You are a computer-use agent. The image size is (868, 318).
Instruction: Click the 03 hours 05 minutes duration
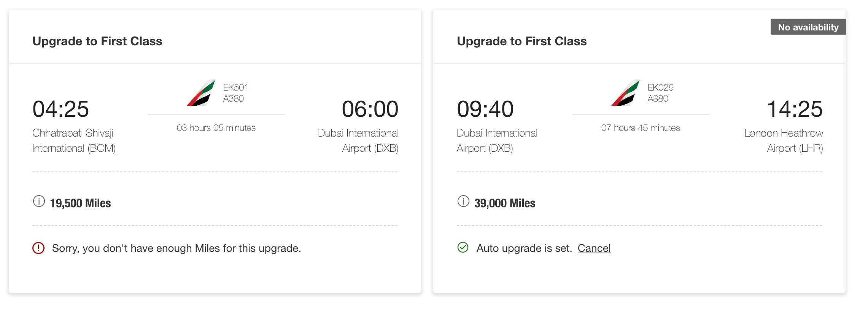(216, 128)
